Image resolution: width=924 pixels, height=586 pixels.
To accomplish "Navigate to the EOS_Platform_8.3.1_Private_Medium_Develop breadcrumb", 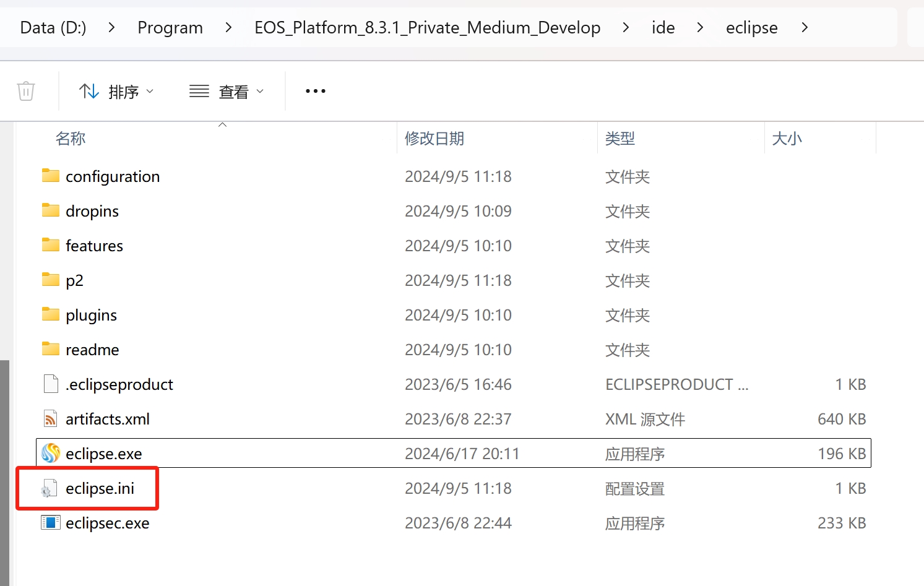I will (428, 27).
